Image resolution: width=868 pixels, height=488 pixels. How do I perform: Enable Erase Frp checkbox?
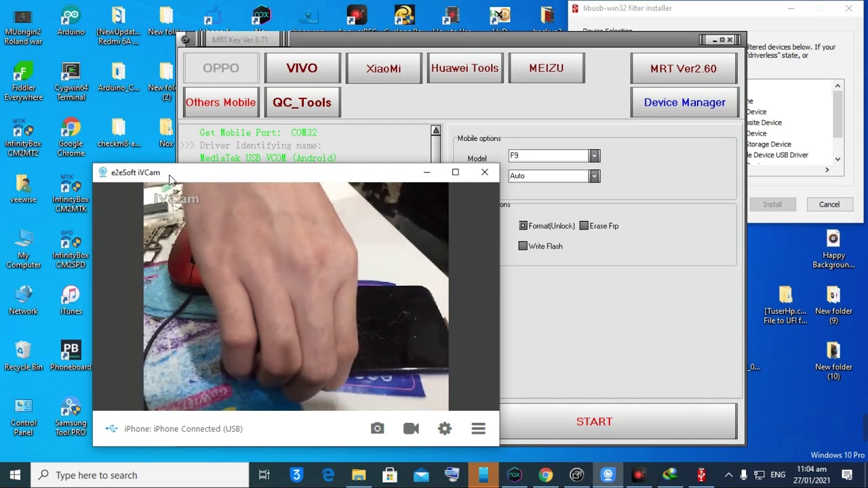tap(584, 226)
